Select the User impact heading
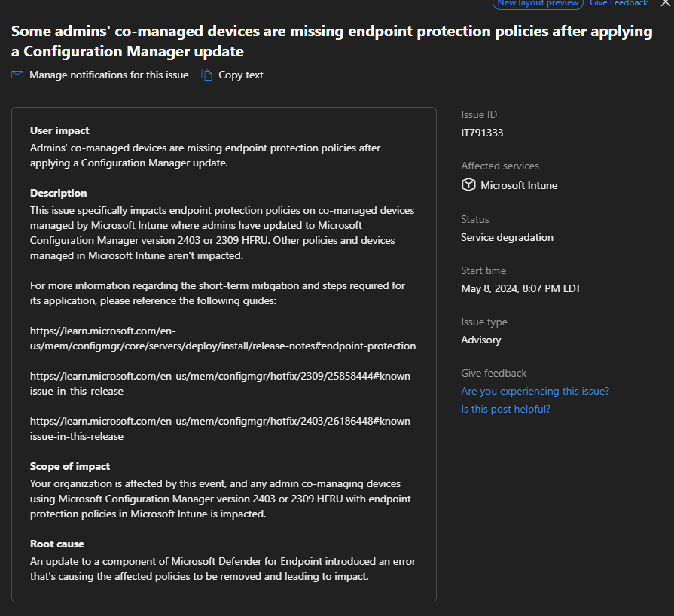Image resolution: width=674 pixels, height=616 pixels. [x=59, y=131]
